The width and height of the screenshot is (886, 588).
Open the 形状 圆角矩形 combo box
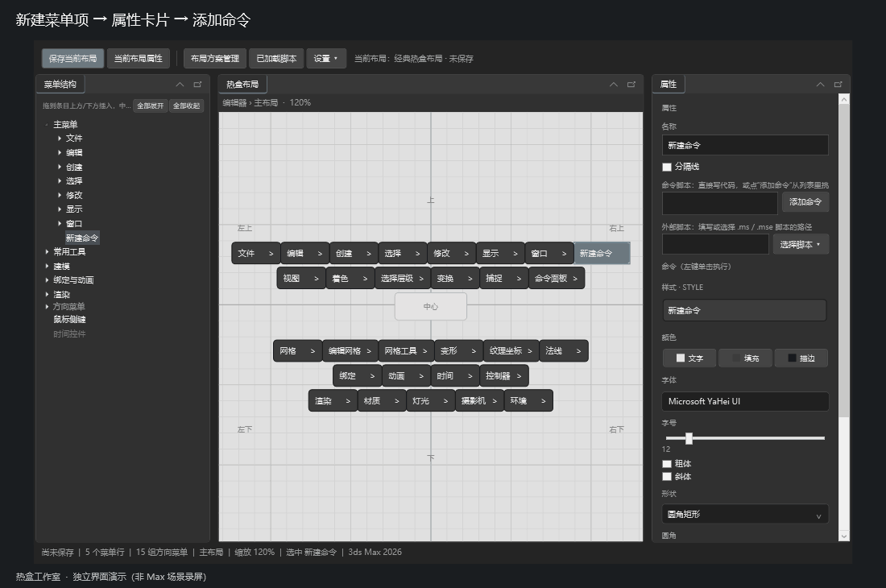pos(745,514)
